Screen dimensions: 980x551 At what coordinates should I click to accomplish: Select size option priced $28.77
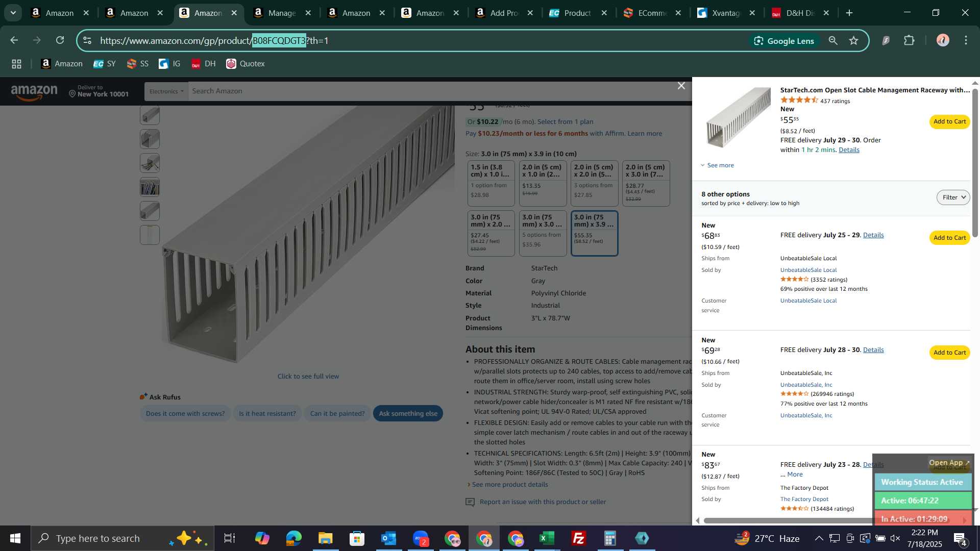tap(646, 183)
